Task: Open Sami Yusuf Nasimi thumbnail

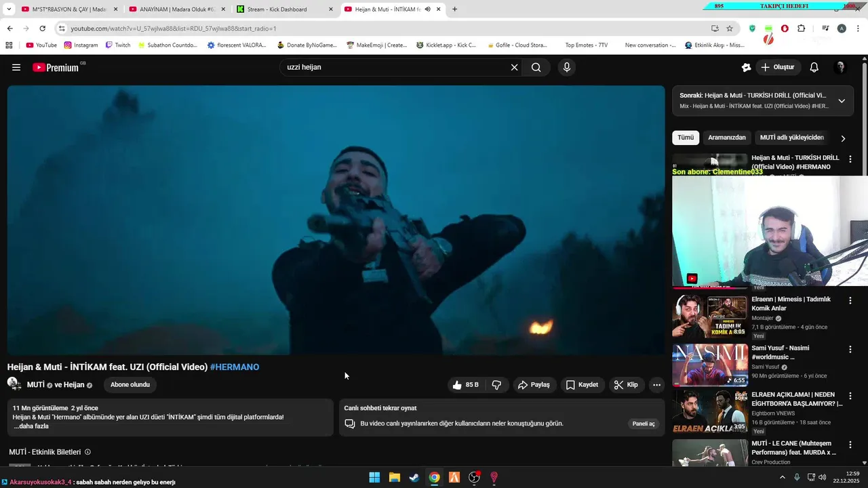Action: 709,364
